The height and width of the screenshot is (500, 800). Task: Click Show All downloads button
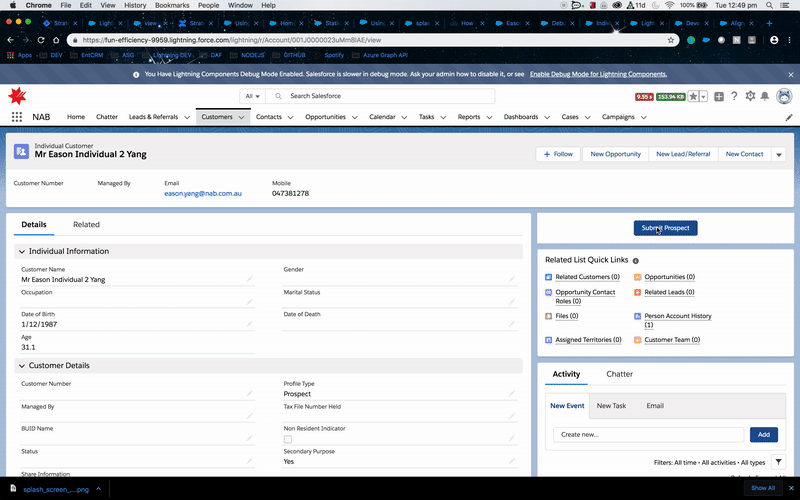tap(763, 488)
